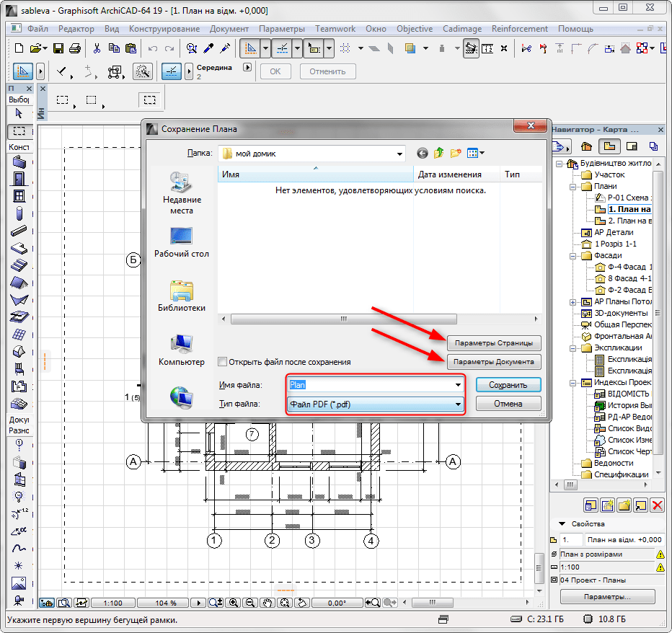Click the 'Имя файла' text field
The image size is (672, 633).
point(368,385)
